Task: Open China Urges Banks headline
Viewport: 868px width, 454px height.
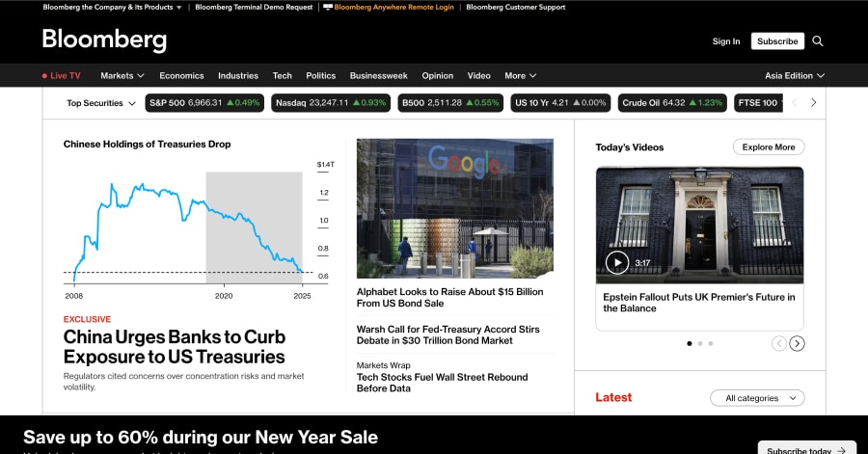Action: click(x=175, y=347)
